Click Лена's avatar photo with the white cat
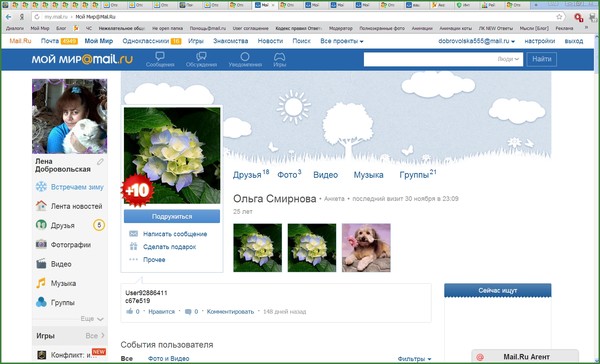The width and height of the screenshot is (600, 364). tap(70, 116)
